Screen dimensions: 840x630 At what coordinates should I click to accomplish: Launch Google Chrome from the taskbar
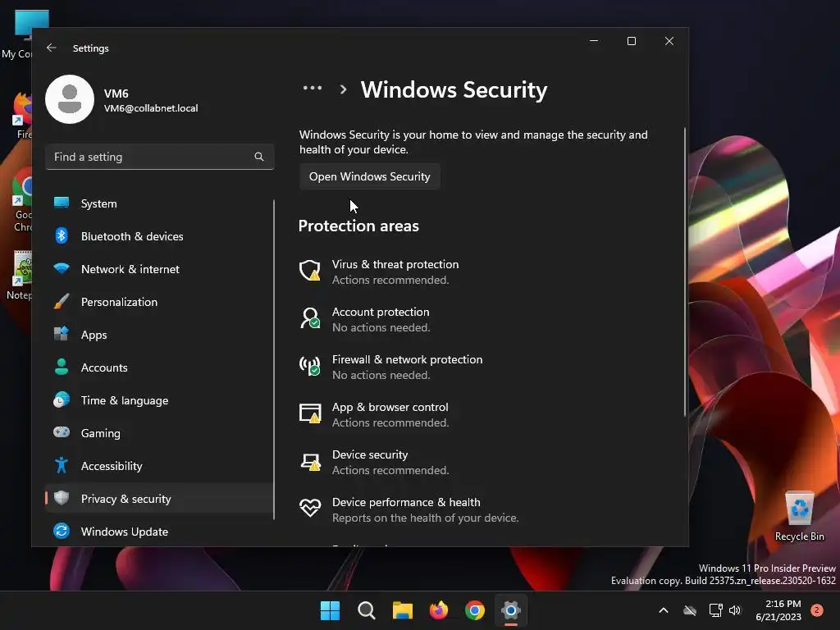click(475, 610)
